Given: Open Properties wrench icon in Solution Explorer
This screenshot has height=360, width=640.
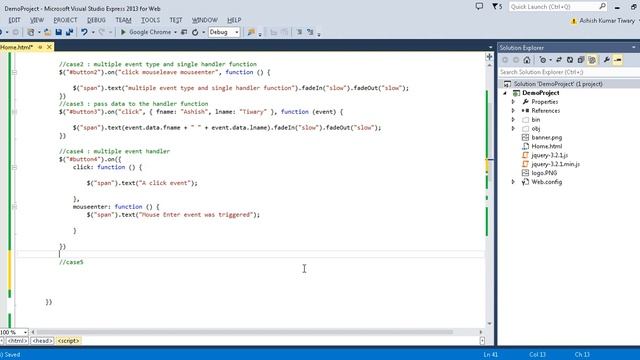Looking at the screenshot, I should pos(607,60).
